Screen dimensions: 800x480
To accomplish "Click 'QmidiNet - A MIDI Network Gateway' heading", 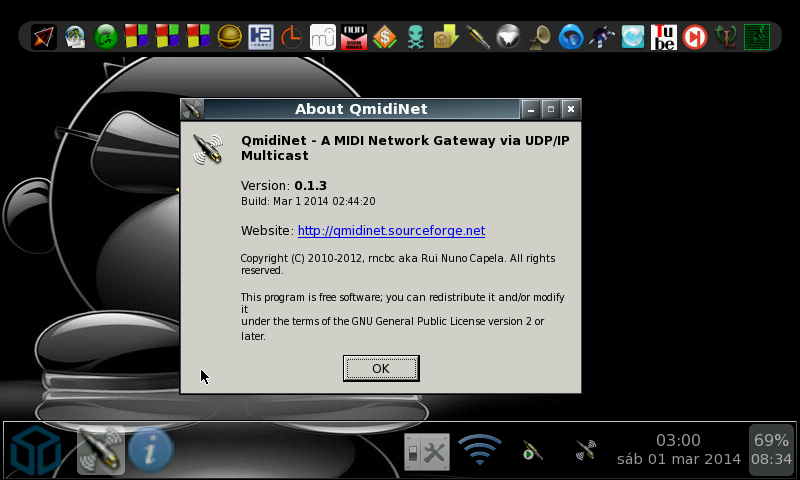I will coord(405,148).
